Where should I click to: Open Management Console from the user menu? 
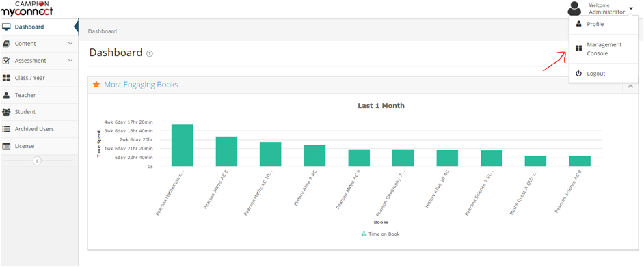(604, 48)
